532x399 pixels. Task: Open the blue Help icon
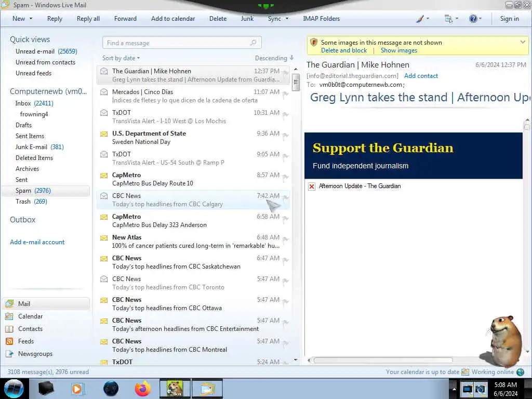pyautogui.click(x=473, y=19)
